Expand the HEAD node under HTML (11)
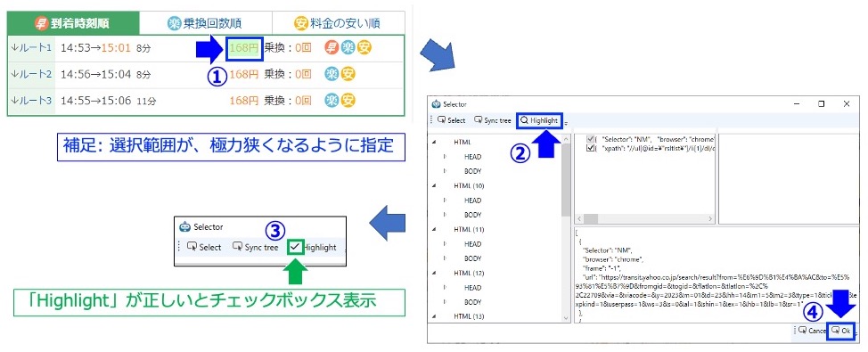The image size is (868, 352). point(445,243)
